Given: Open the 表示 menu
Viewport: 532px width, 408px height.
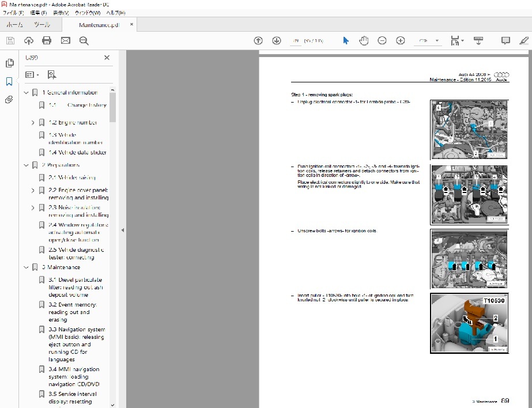Looking at the screenshot, I should [61, 13].
